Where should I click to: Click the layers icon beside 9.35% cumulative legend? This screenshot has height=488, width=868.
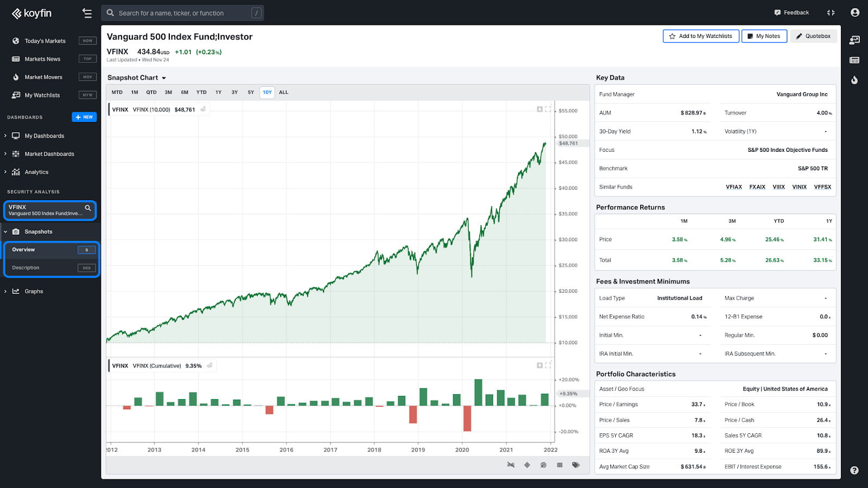[x=210, y=365]
